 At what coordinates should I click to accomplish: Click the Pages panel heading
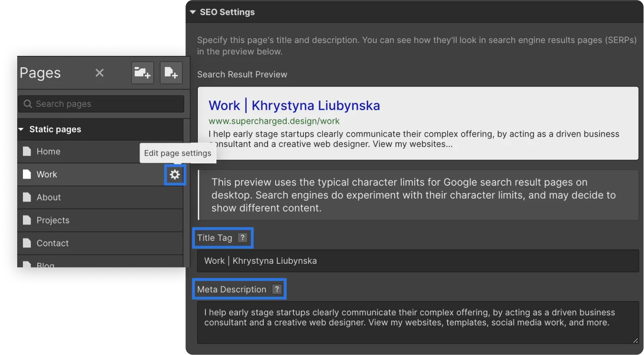40,73
